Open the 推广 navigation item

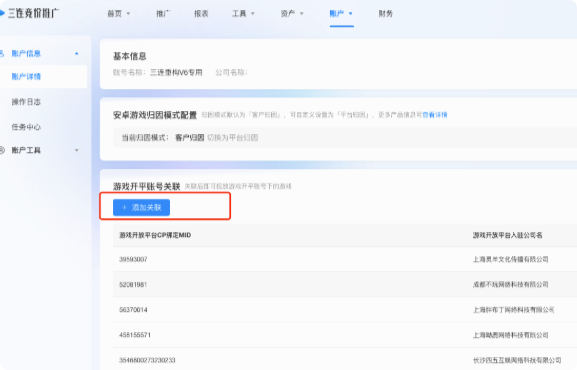point(163,14)
